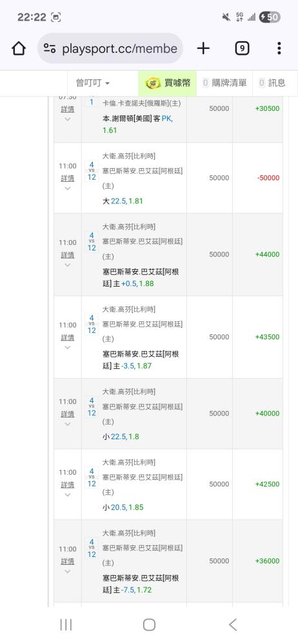This screenshot has height=644, width=298.
Task: Open the tab switcher showing 9 tabs
Action: (x=242, y=48)
